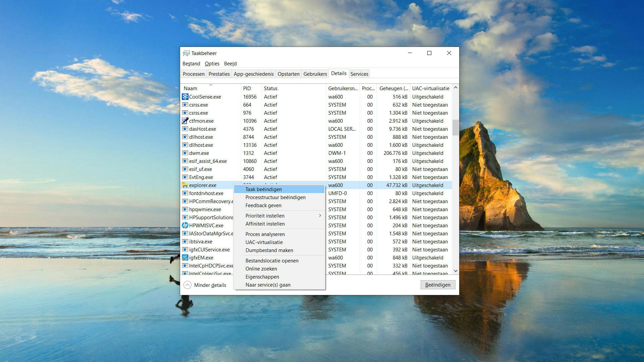Click the CoolSense.exe snowflake icon

185,97
